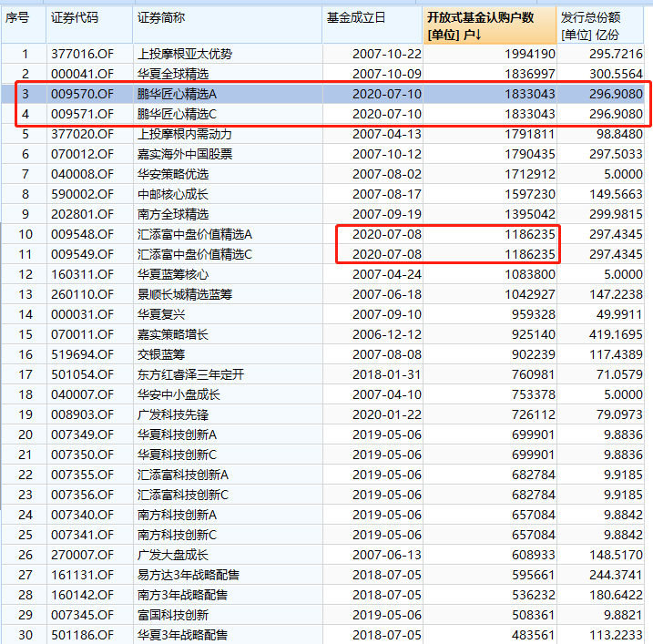Click the 基金成立日 column header

click(372, 26)
